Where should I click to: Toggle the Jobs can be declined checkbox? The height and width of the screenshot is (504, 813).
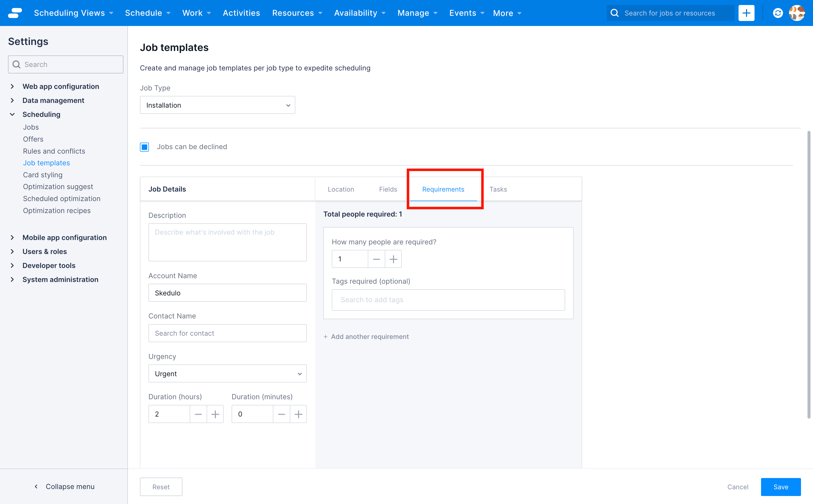tap(144, 147)
